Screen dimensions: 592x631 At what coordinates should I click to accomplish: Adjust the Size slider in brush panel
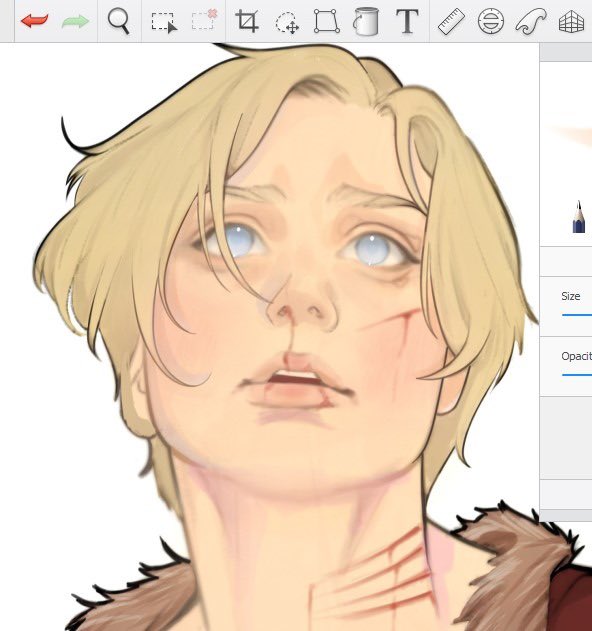577,314
